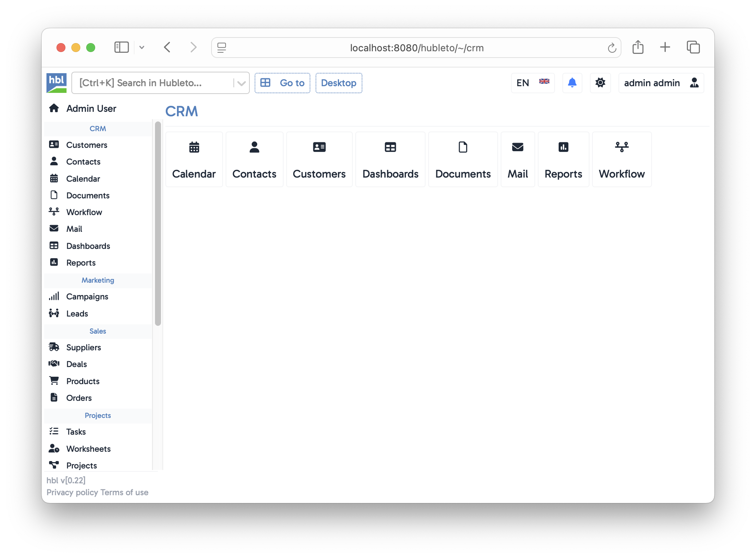Open the EN language selector
This screenshot has width=756, height=558.
532,83
